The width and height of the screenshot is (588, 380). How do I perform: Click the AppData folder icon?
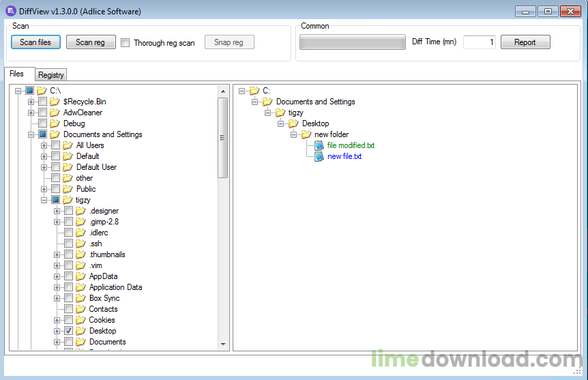(x=80, y=276)
